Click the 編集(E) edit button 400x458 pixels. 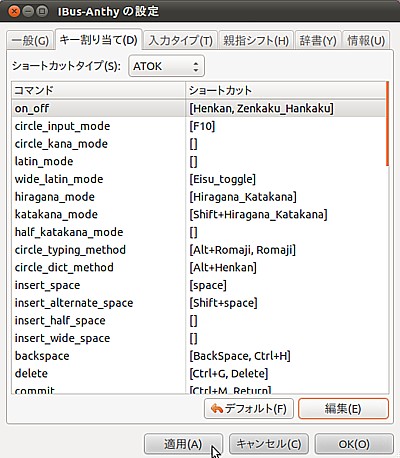[343, 409]
